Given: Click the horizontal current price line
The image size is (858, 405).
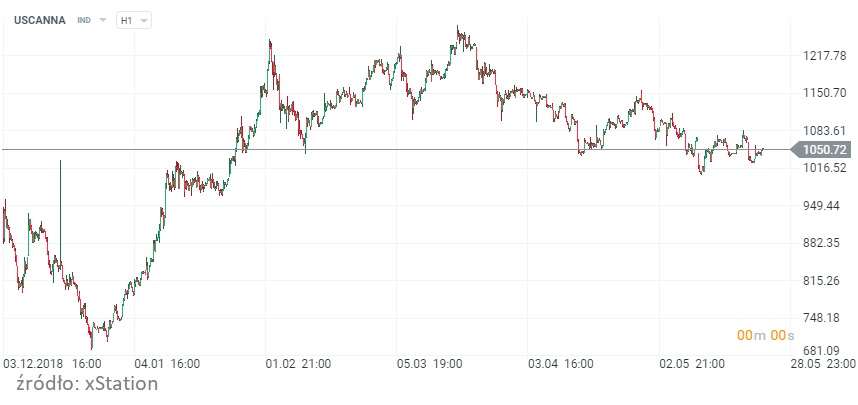Looking at the screenshot, I should pos(400,150).
